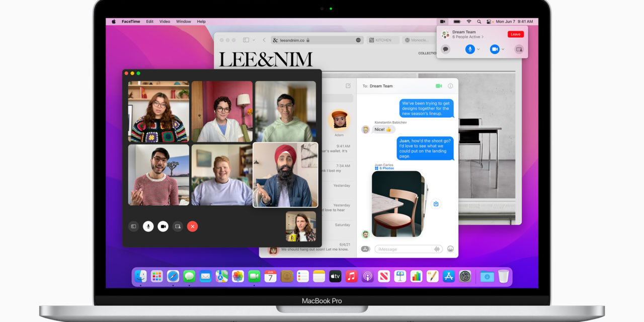The width and height of the screenshot is (644, 322).
Task: Start FaceTime video from Messages header
Action: pos(439,86)
